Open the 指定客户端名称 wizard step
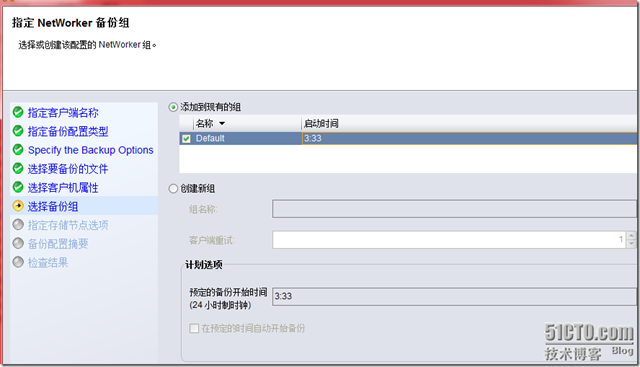 (63, 113)
